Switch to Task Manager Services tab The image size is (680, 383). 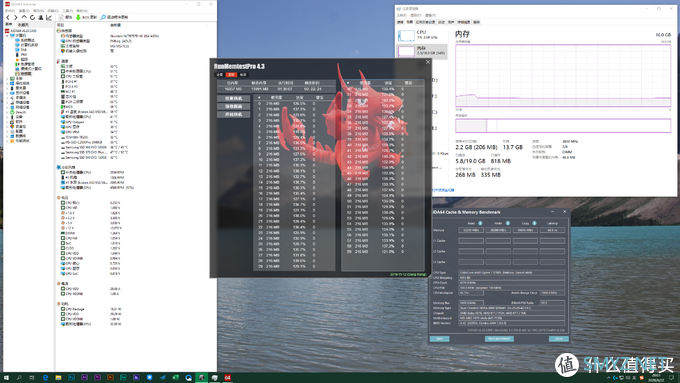[x=477, y=22]
